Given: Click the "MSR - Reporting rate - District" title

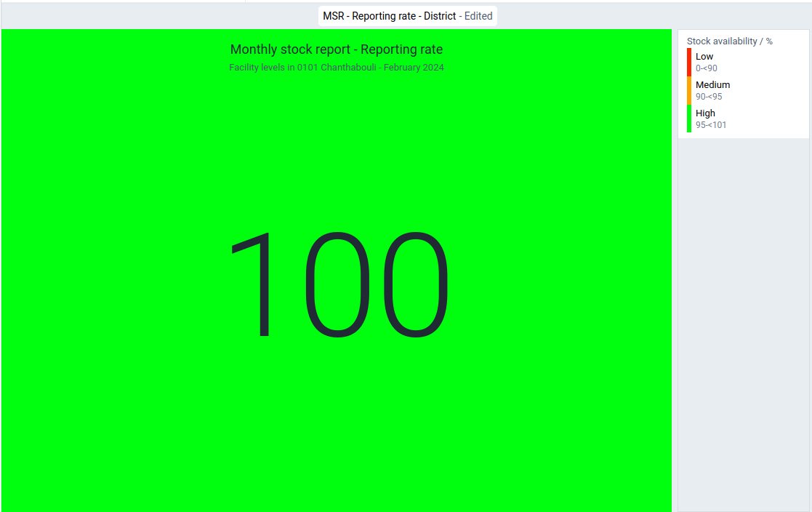Looking at the screenshot, I should click(390, 16).
